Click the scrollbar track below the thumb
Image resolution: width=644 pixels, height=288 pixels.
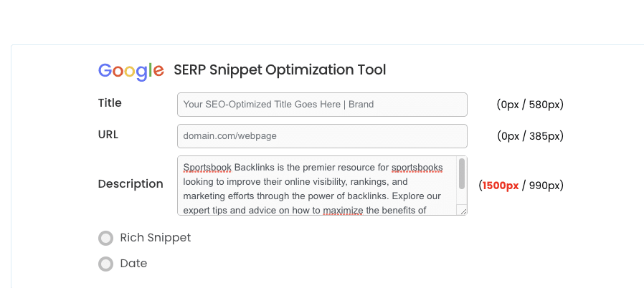click(x=462, y=198)
